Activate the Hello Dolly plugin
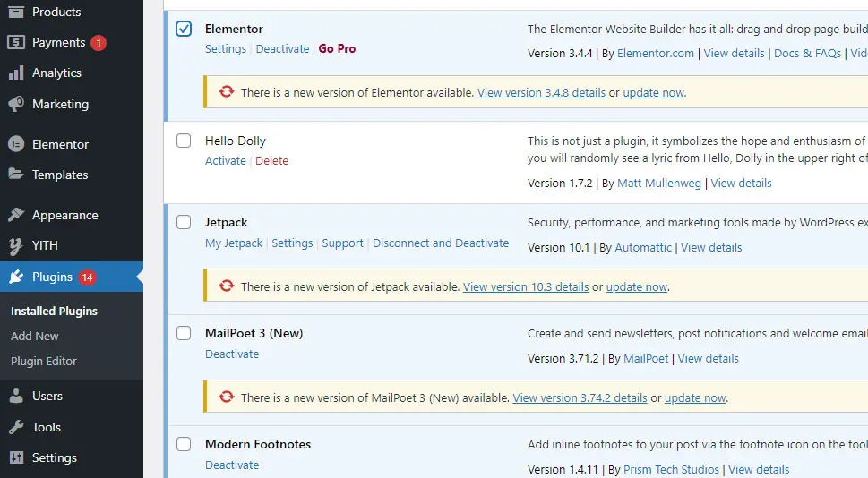This screenshot has height=478, width=868. click(226, 160)
